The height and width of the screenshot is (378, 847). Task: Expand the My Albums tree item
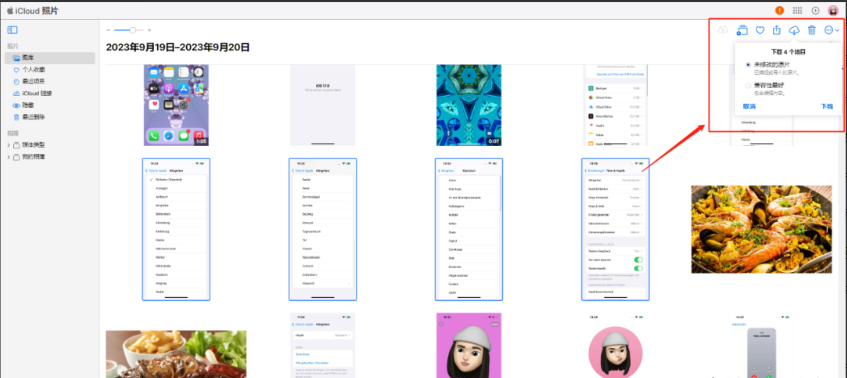pos(8,157)
